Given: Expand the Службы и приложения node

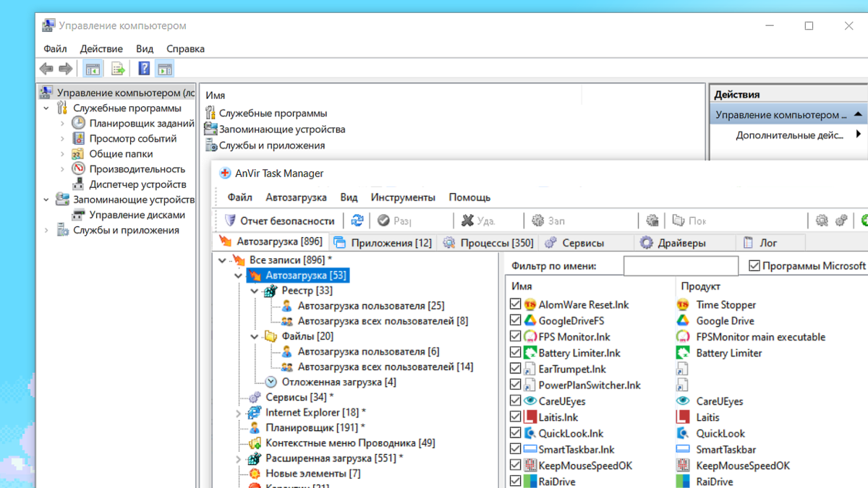Looking at the screenshot, I should pos(46,231).
